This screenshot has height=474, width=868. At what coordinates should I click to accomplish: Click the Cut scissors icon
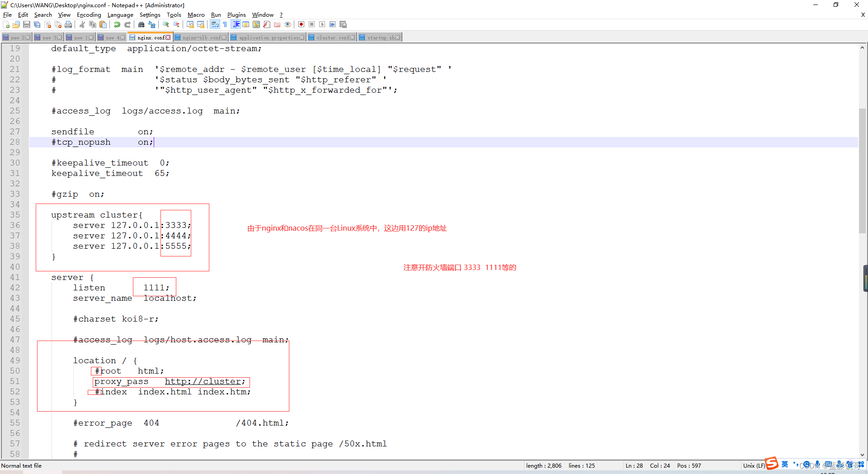[82, 24]
